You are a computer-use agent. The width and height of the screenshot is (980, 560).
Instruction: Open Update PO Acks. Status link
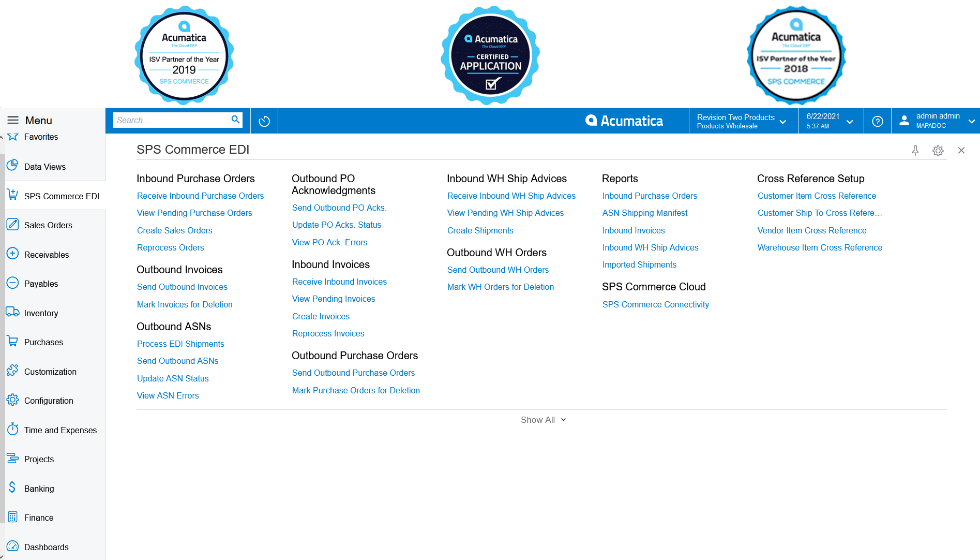tap(337, 225)
